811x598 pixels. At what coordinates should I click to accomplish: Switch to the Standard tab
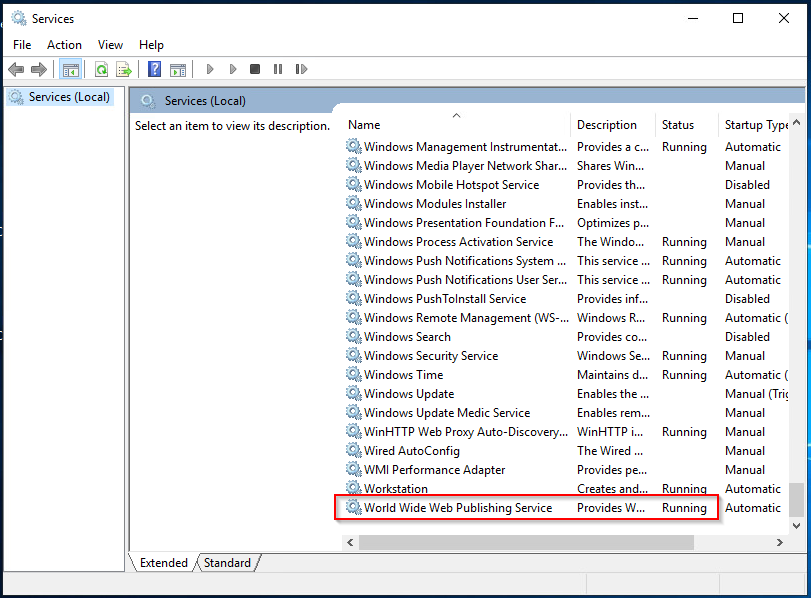(x=227, y=563)
